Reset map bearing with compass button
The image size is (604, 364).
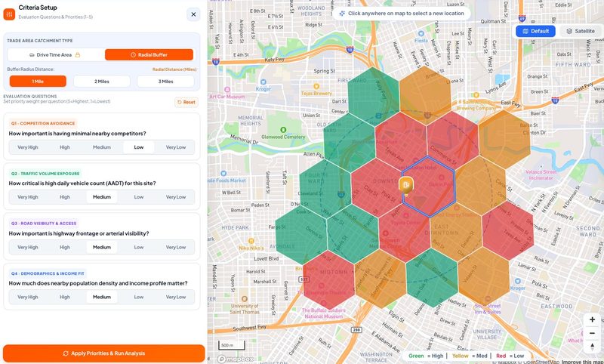click(592, 347)
